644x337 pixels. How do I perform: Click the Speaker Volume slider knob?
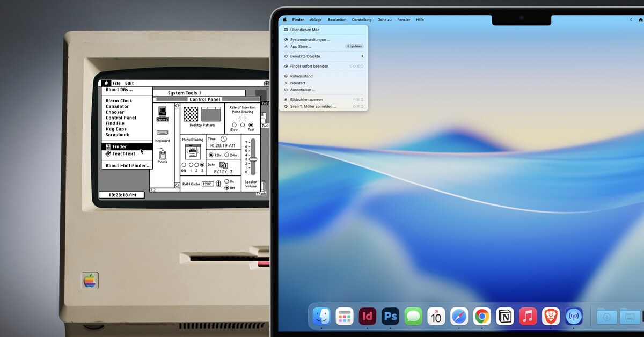click(x=253, y=159)
